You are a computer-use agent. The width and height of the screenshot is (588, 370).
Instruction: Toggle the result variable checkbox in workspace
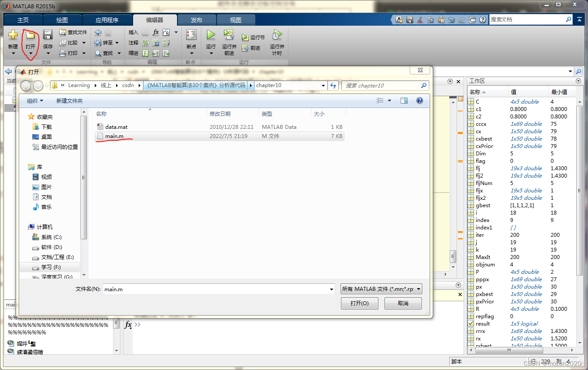coord(471,324)
